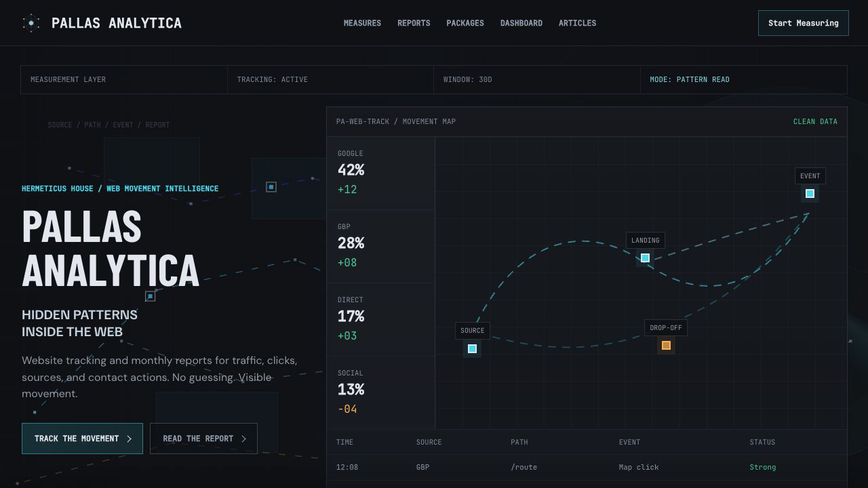Screen dimensions: 868x488
Task: Click the TRACKING: ACTIVE status cell
Action: pos(330,79)
